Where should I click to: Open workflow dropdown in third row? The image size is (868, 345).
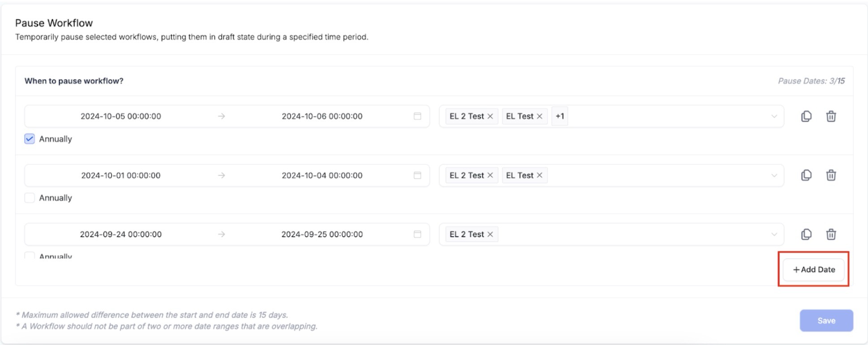click(774, 234)
